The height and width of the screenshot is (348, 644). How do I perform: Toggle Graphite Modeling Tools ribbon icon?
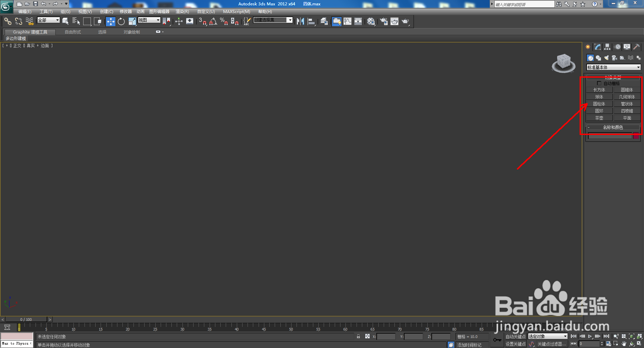tap(336, 21)
